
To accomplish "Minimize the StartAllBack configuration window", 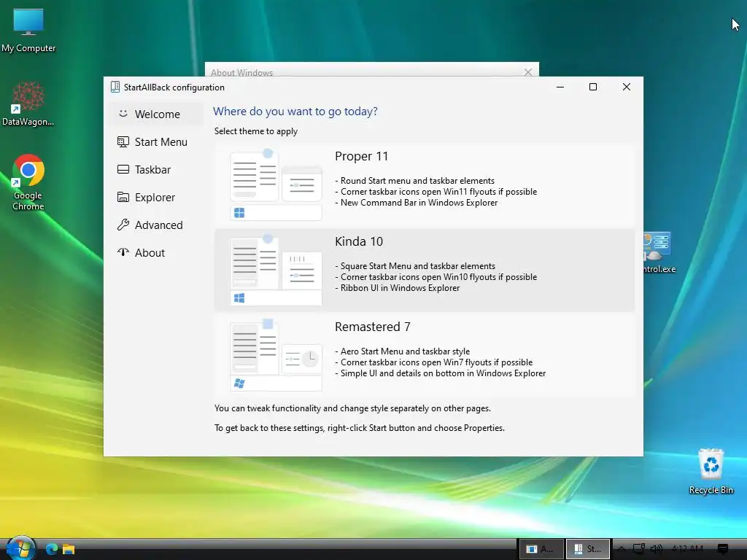I will pyautogui.click(x=560, y=87).
